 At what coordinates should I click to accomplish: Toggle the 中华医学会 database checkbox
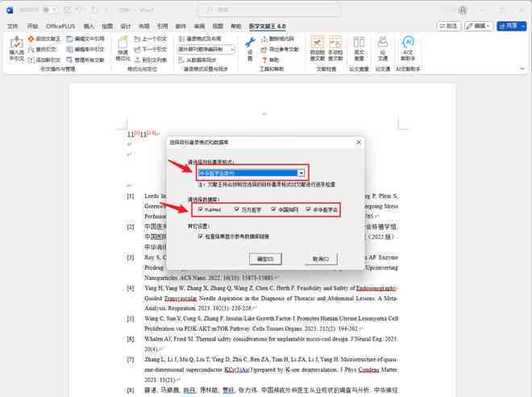tap(308, 210)
